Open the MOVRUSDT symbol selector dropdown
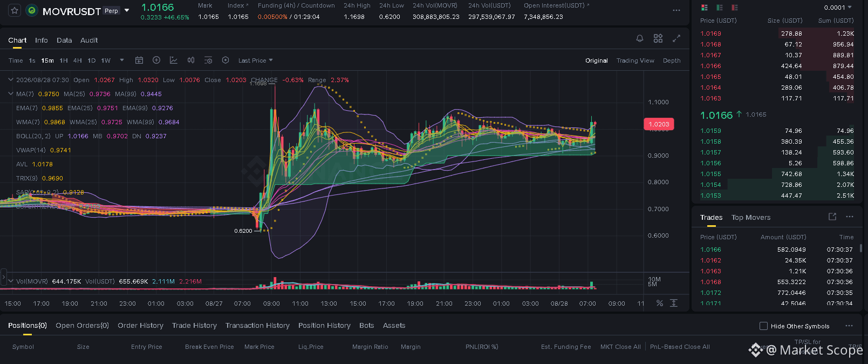Screen dimensions: 868x364 pyautogui.click(x=127, y=10)
